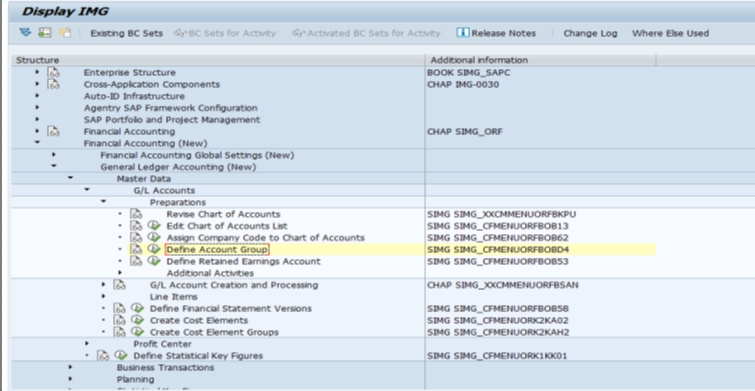
Task: Select Define Statistical Key Figures item
Action: pos(198,356)
